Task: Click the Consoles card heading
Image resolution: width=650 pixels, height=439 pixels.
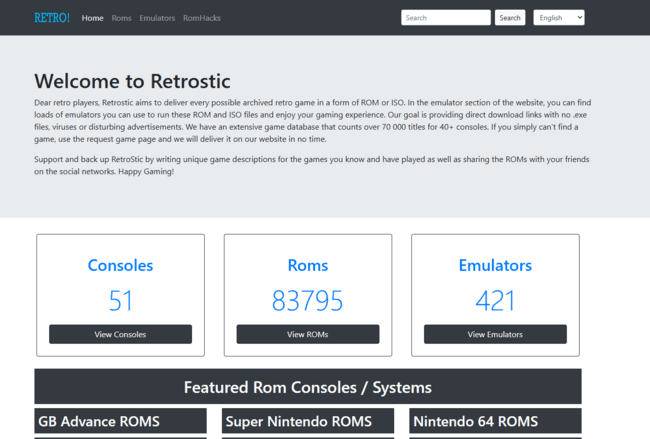Action: tap(120, 265)
